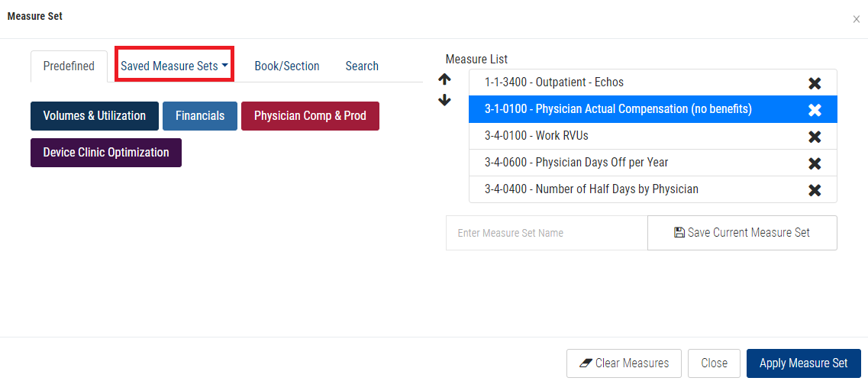
Task: Clear Measures with eraser button
Action: [624, 363]
